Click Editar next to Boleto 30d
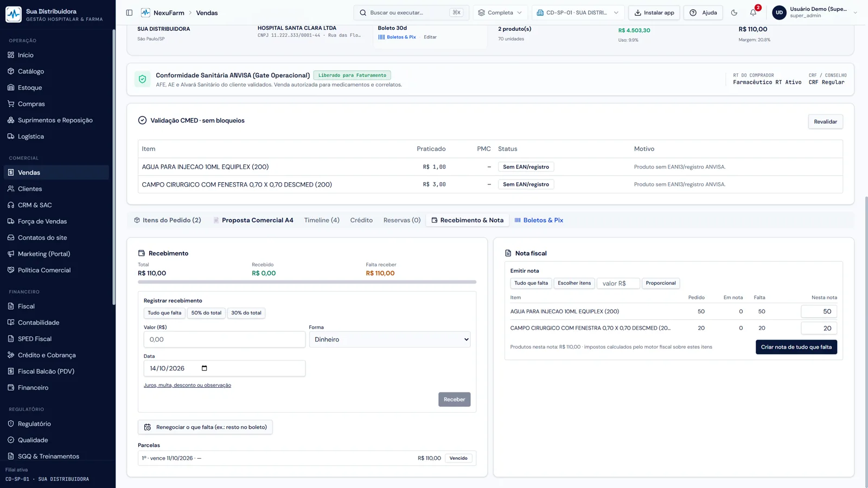 pos(430,37)
